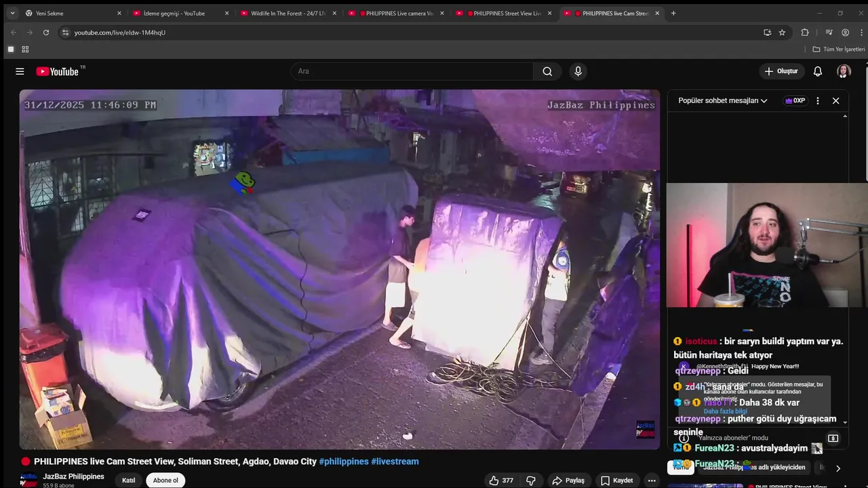
Task: Open the tab search dropdown arrow
Action: coord(12,13)
